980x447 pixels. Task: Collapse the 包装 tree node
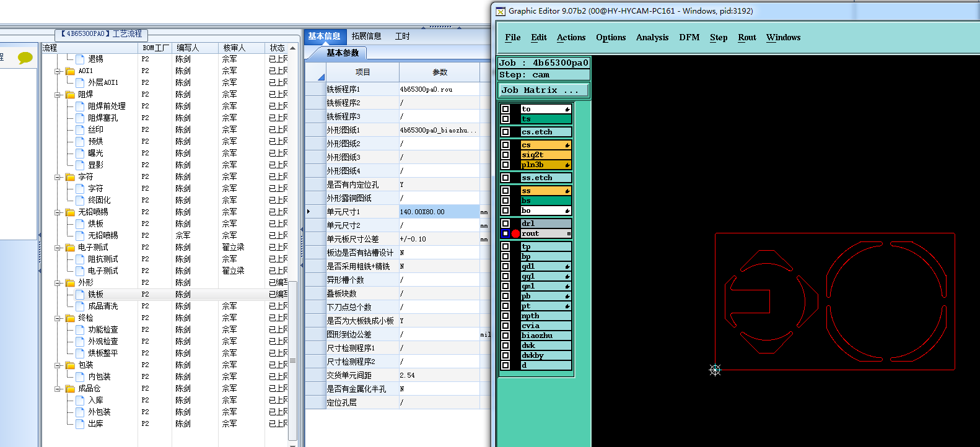point(58,365)
